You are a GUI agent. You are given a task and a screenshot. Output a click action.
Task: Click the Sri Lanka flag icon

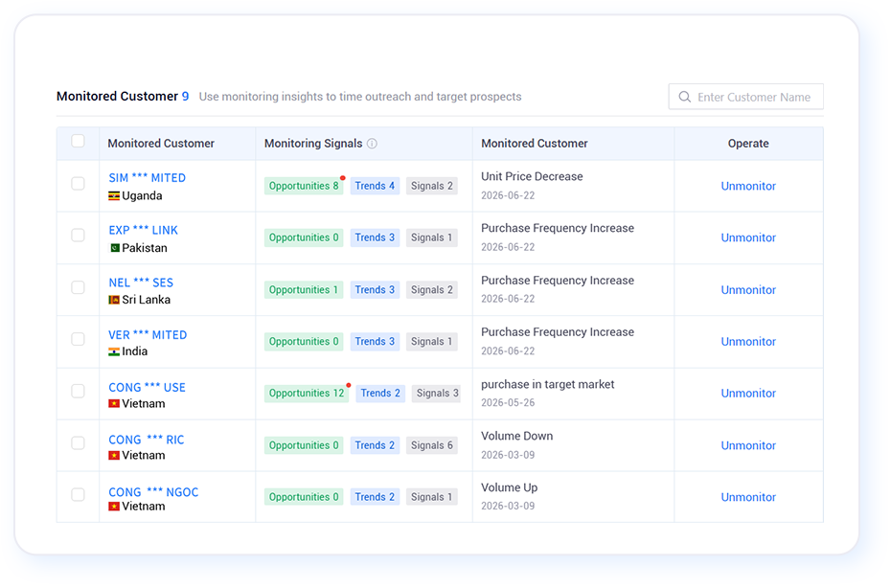tap(114, 300)
